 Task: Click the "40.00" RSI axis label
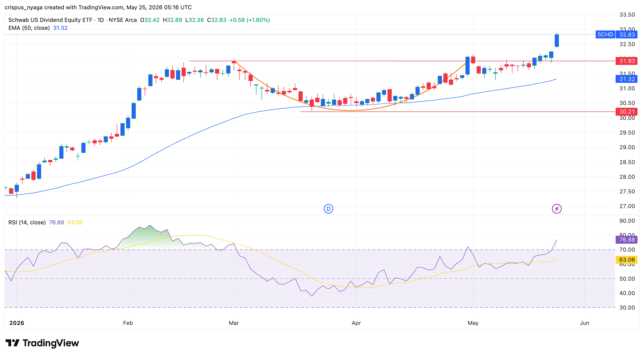(627, 293)
